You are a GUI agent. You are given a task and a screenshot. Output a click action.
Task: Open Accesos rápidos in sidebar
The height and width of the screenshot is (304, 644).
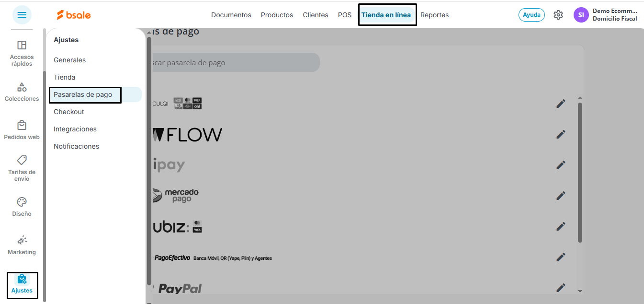22,53
